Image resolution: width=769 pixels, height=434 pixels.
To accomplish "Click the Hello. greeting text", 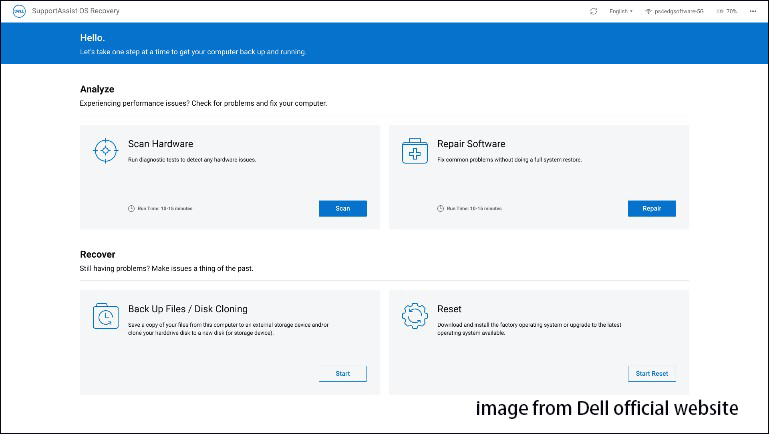I will pos(92,38).
